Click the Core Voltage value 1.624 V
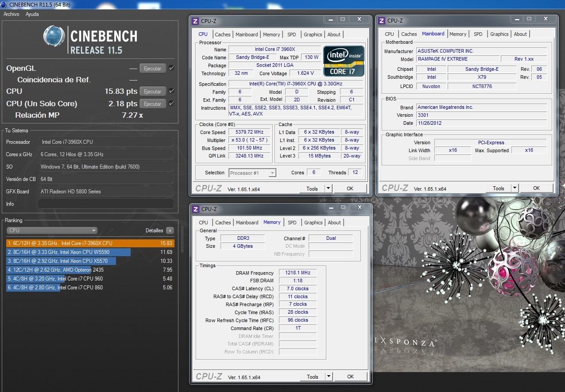The width and height of the screenshot is (565, 392). click(x=306, y=73)
